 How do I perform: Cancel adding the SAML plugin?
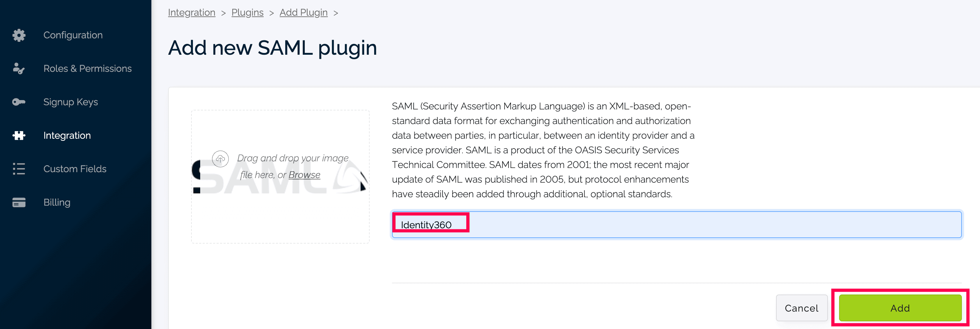(801, 308)
